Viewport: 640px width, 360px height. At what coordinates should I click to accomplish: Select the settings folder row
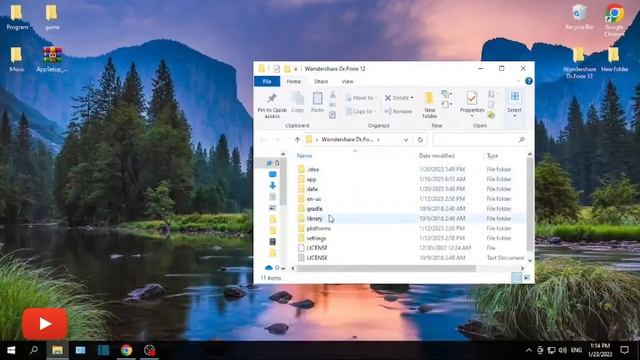pyautogui.click(x=410, y=238)
